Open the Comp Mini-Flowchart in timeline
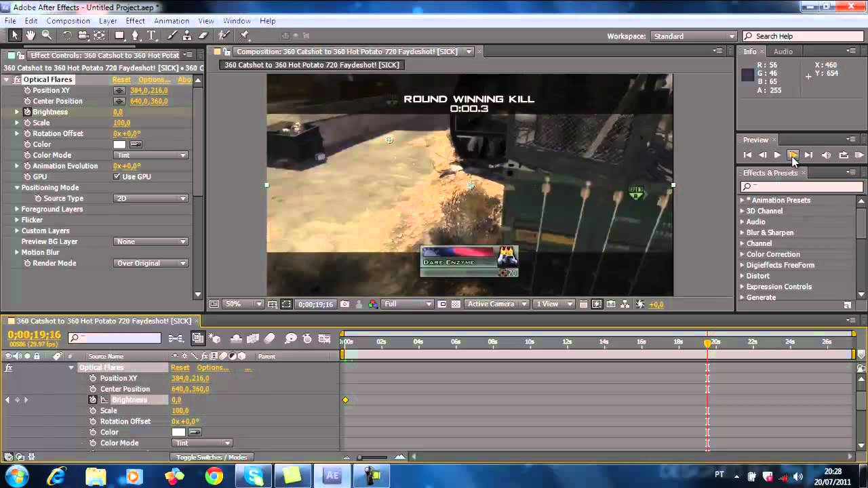Image resolution: width=868 pixels, height=488 pixels. tap(176, 338)
